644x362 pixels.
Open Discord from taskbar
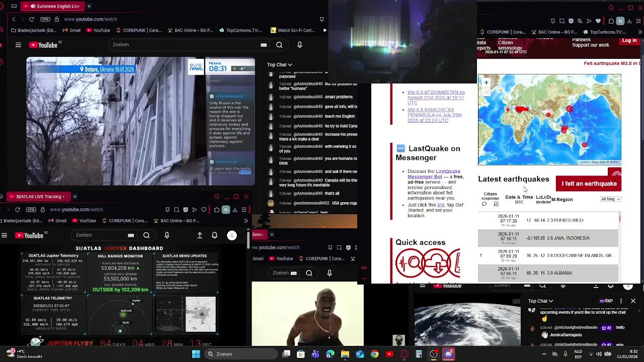pyautogui.click(x=448, y=354)
